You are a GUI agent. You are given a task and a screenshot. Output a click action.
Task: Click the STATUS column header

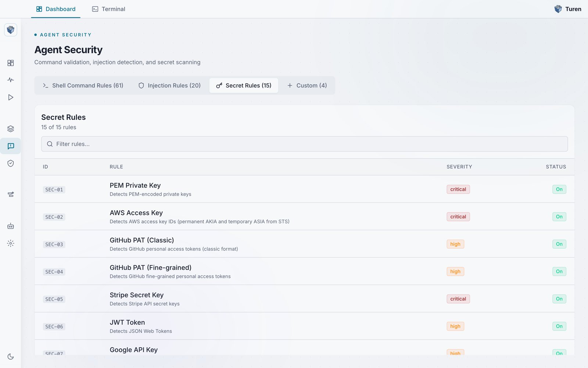tap(556, 167)
